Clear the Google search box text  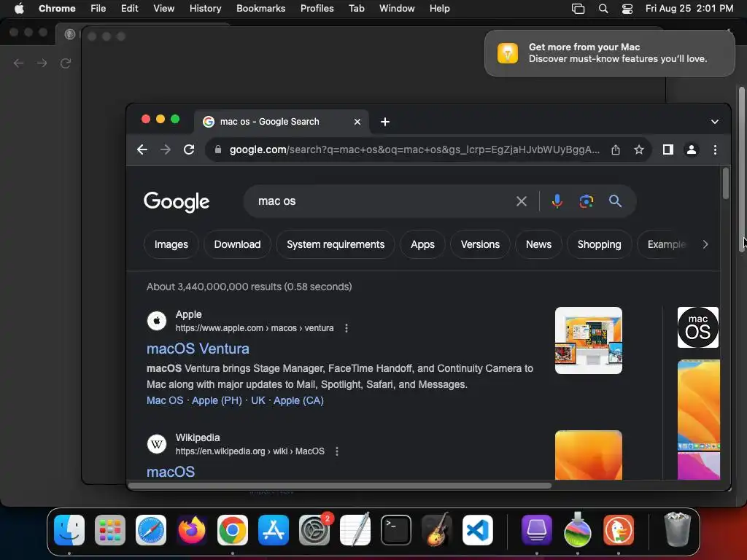tap(521, 201)
